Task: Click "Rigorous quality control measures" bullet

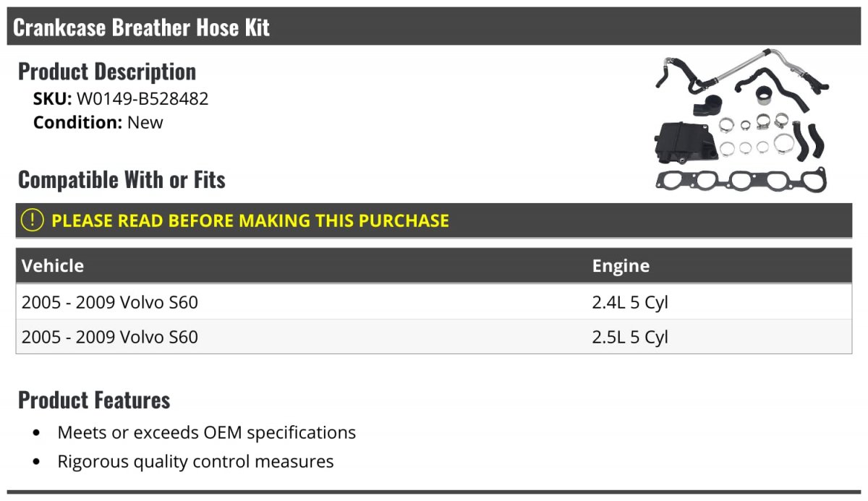Action: pyautogui.click(x=195, y=461)
